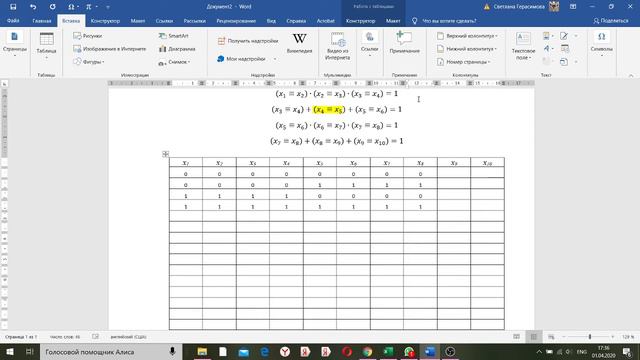Click the x9 column header cell
Screen dimensions: 640x360
click(453, 162)
